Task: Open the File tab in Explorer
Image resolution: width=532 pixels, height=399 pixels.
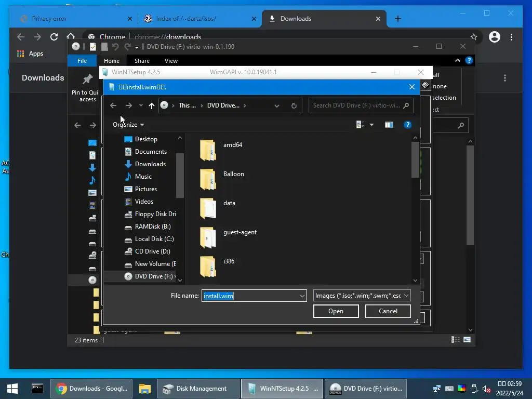Action: (82, 61)
